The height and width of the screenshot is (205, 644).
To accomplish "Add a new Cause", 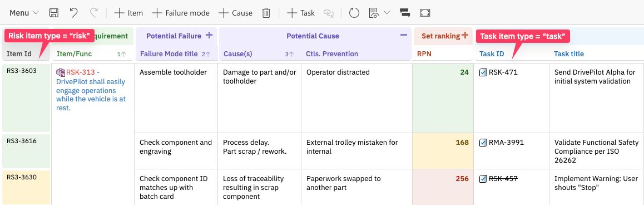I will click(235, 13).
